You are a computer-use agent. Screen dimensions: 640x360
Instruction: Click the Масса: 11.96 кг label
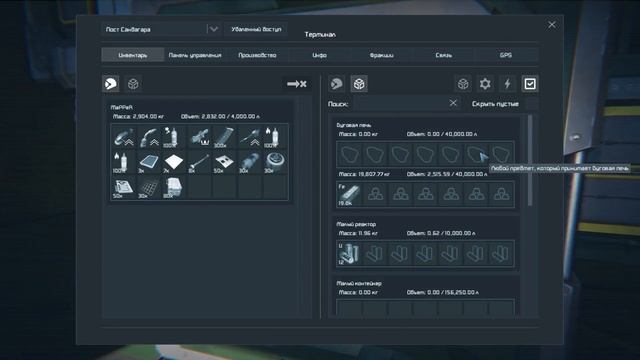coord(358,233)
